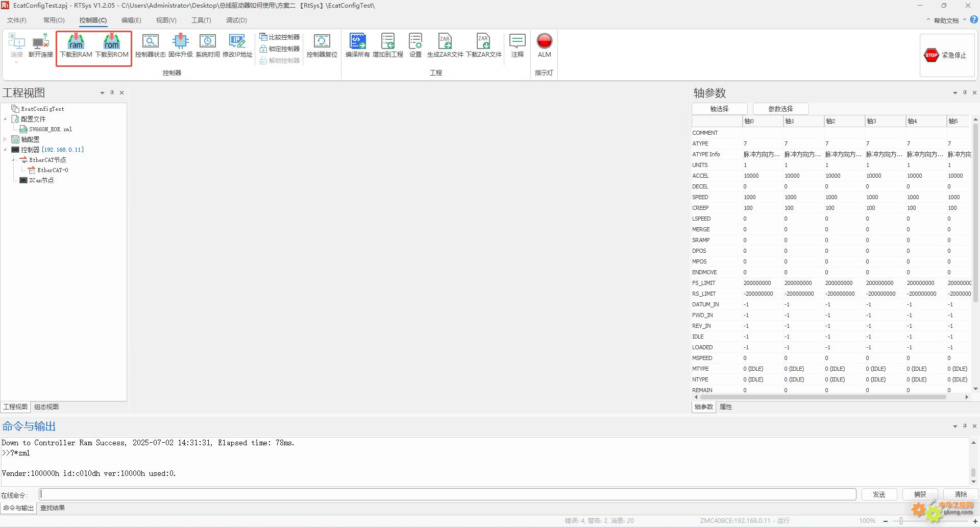Click the 在线命令 online command input field
This screenshot has width=980, height=528.
click(x=447, y=494)
